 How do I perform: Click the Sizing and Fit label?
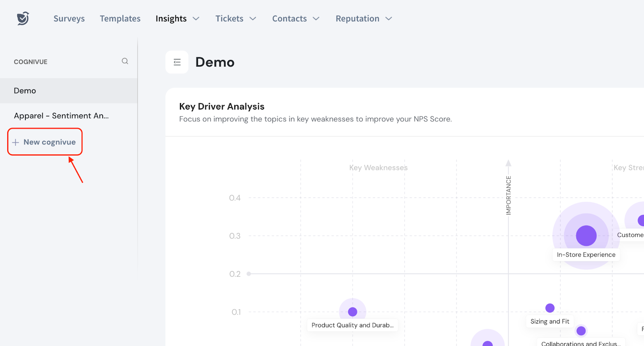pyautogui.click(x=550, y=321)
